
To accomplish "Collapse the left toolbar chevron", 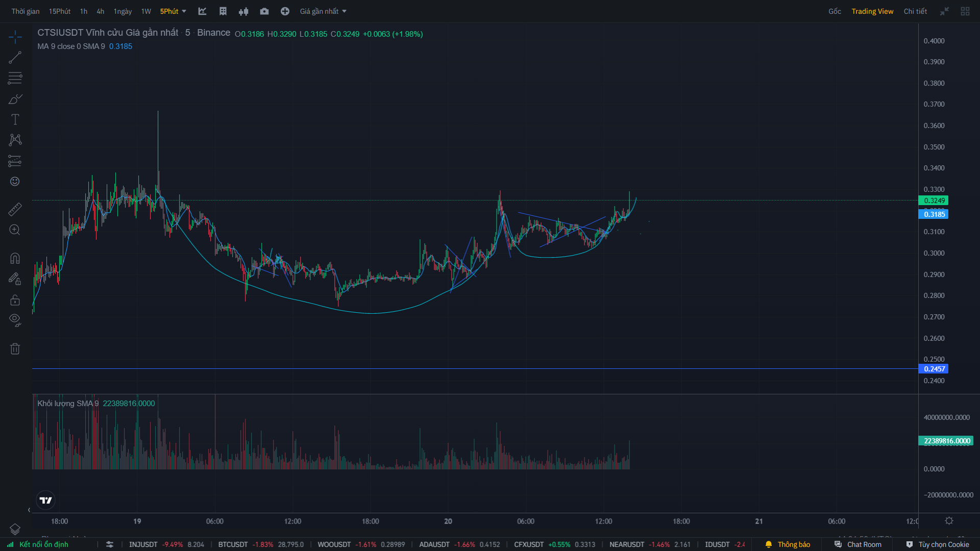I will 29,510.
